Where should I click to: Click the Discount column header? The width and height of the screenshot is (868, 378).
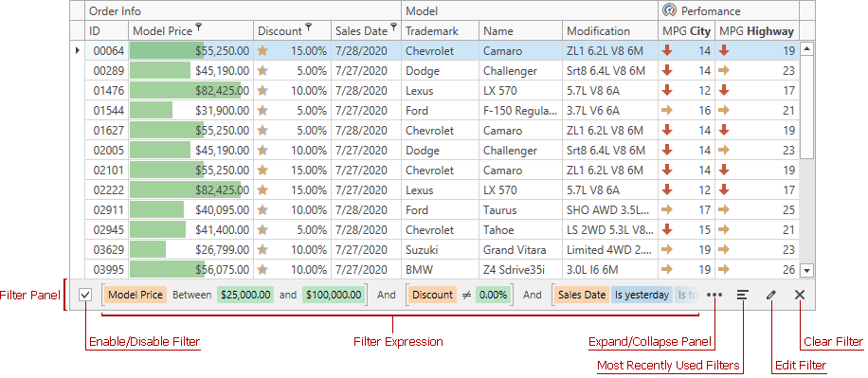click(x=292, y=31)
